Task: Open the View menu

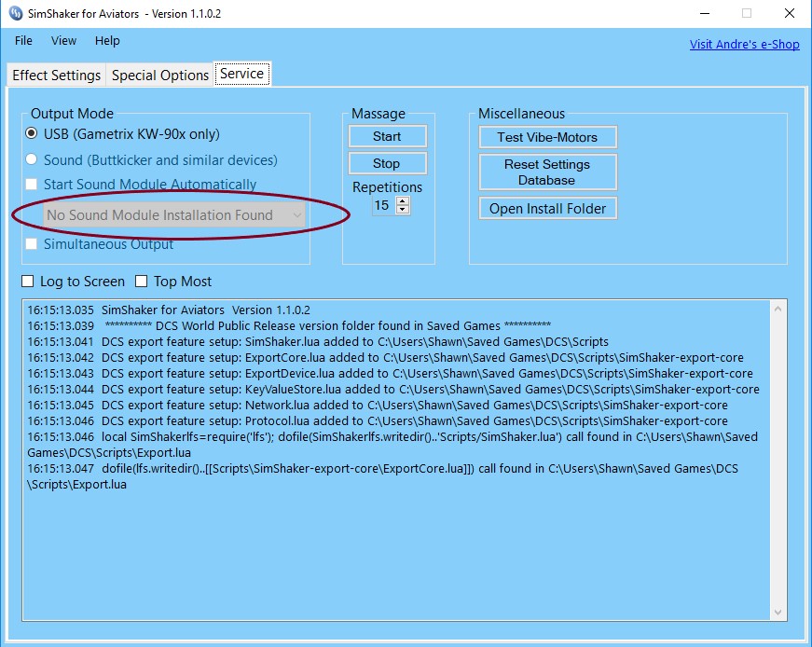Action: click(x=63, y=40)
